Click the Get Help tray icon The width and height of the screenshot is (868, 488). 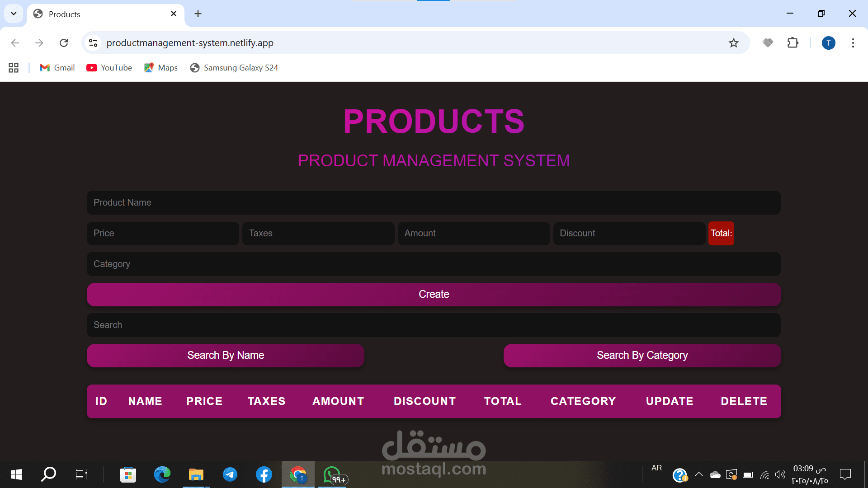coord(679,475)
